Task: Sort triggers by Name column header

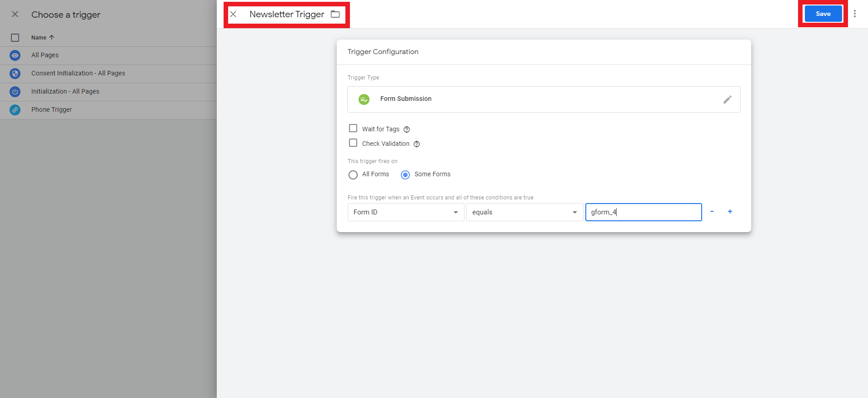Action: pos(39,38)
